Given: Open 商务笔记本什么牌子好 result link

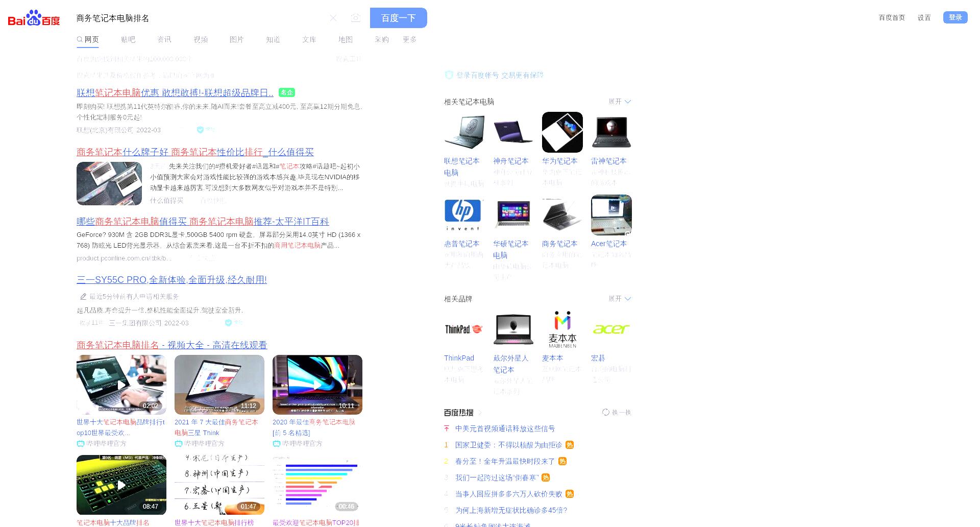Looking at the screenshot, I should click(195, 152).
